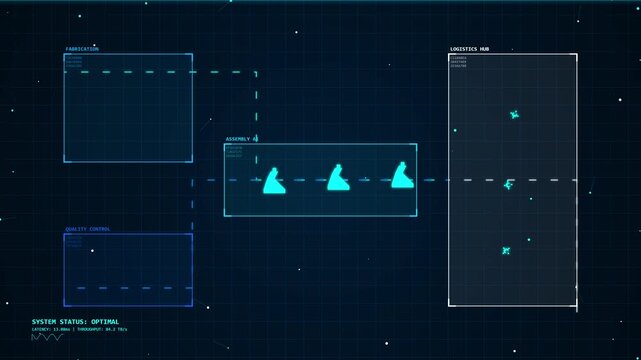Select the rightmost unit icon in Assembly A
641x360 pixels.
point(402,175)
